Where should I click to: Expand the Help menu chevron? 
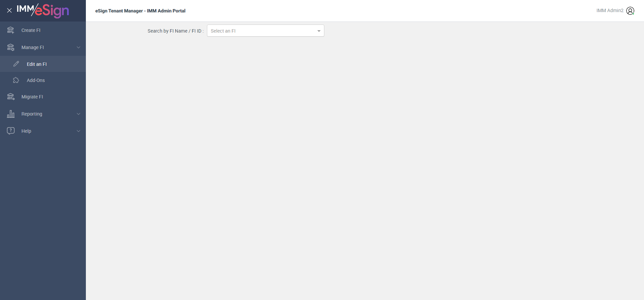tap(78, 131)
